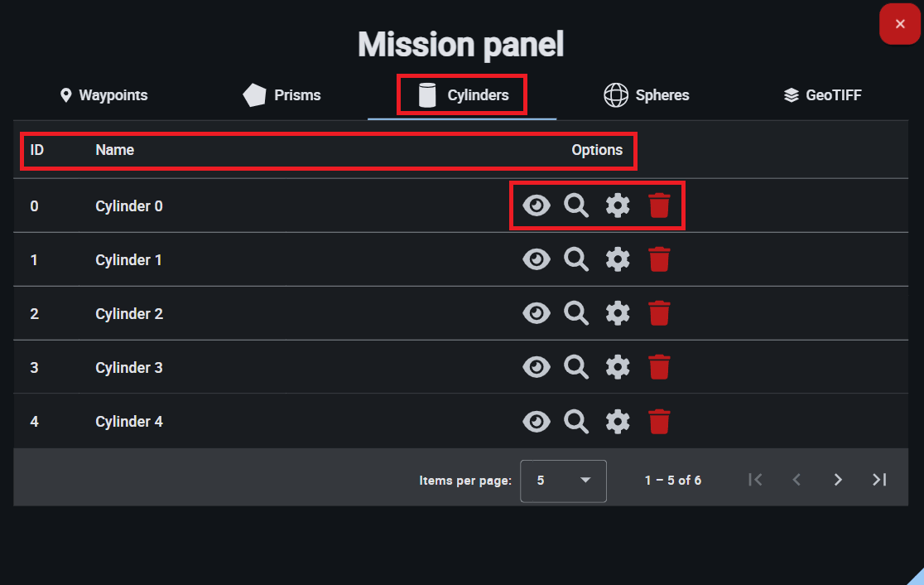924x585 pixels.
Task: Remove Cylinder 4 with trash icon
Action: pyautogui.click(x=659, y=421)
